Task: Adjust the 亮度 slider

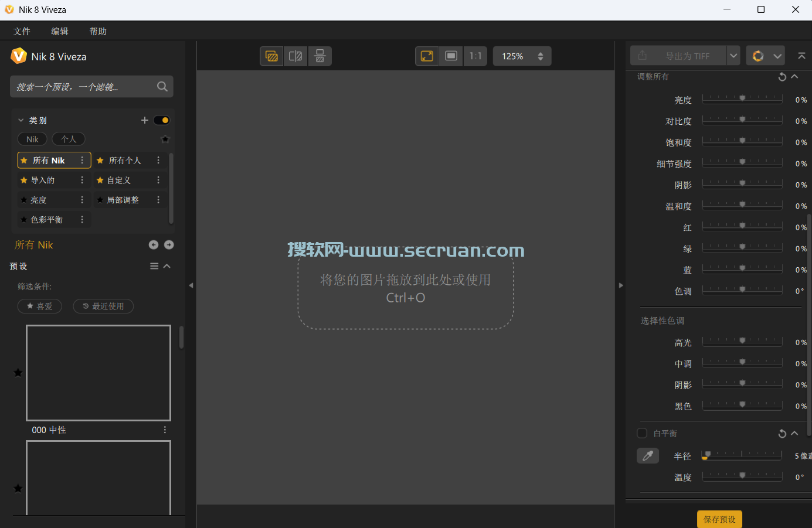Action: [x=742, y=100]
